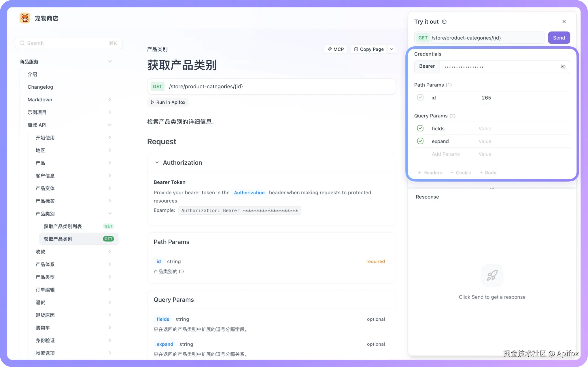Click the Run in Apifox play icon
The width and height of the screenshot is (588, 367).
click(152, 102)
